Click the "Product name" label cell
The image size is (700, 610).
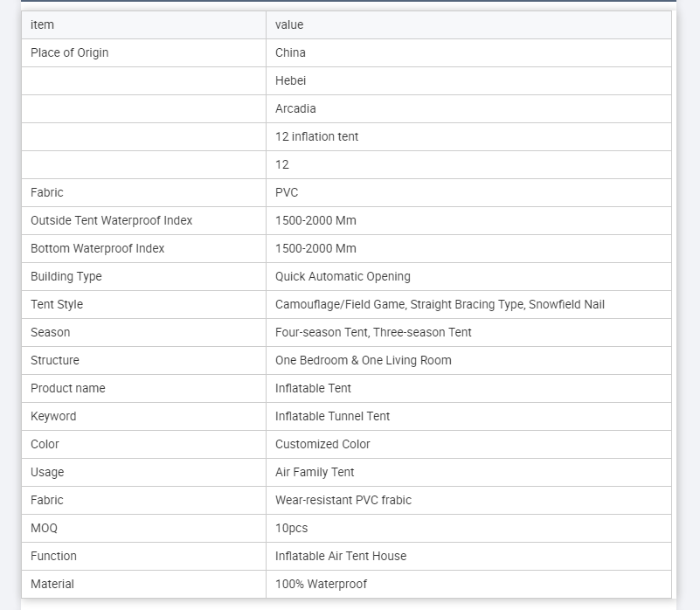click(67, 388)
